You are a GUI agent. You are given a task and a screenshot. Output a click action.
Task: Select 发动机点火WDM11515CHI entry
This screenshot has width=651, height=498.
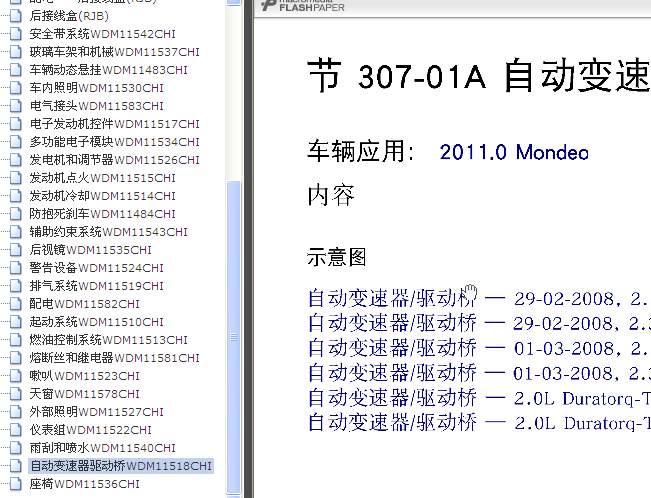103,178
